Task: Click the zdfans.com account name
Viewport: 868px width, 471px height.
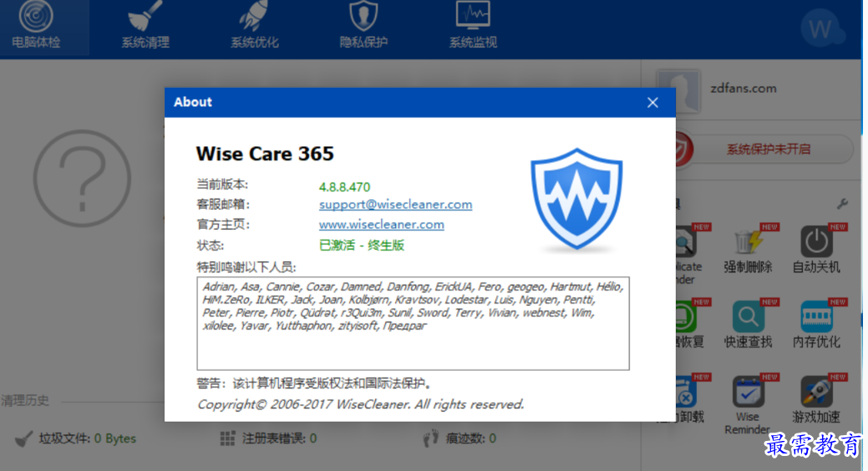Action: 744,88
